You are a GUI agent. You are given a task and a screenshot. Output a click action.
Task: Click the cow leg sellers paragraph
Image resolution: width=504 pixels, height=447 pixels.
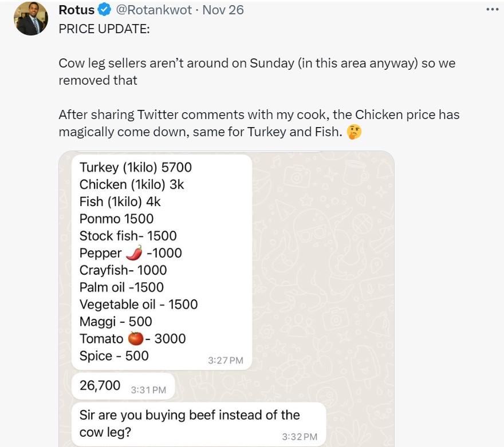coord(257,71)
